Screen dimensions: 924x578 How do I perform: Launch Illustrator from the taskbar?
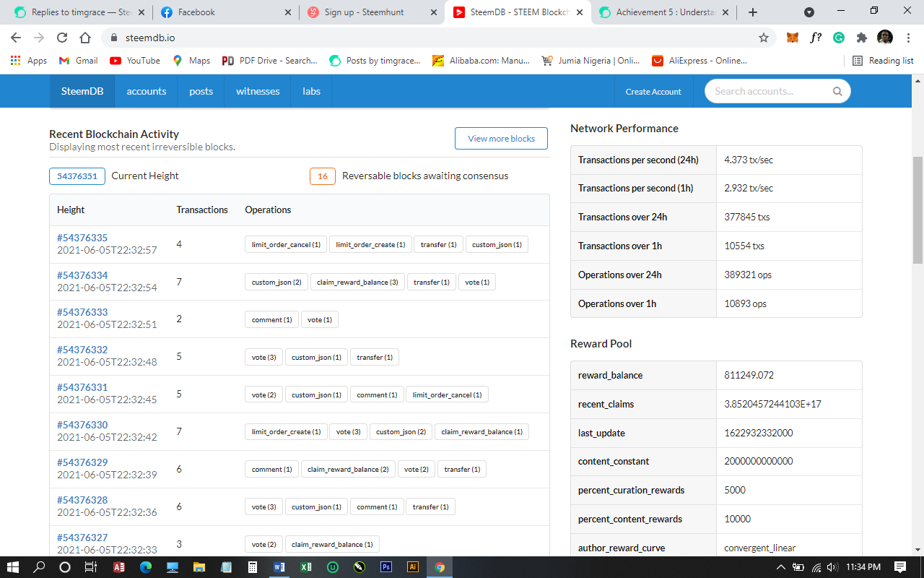click(x=413, y=567)
